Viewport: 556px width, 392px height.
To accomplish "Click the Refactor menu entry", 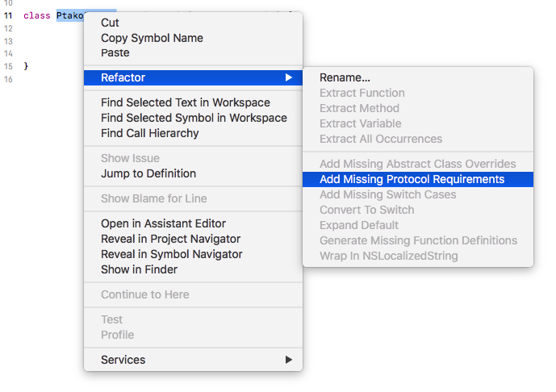I will pos(123,77).
